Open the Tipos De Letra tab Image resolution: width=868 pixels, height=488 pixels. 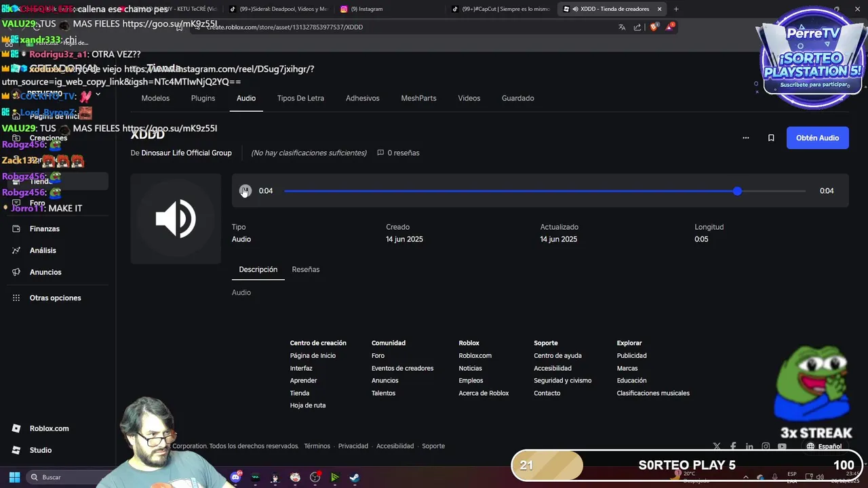300,98
